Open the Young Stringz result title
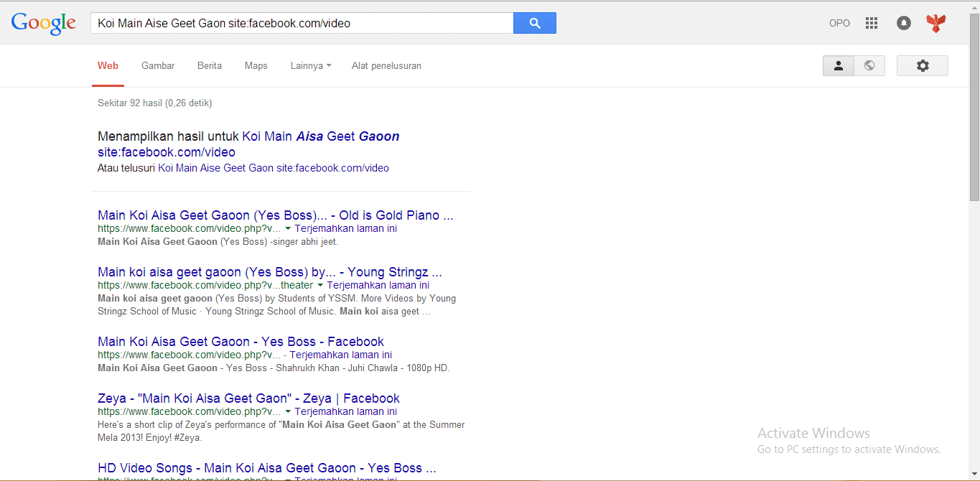The image size is (980, 481). [270, 272]
